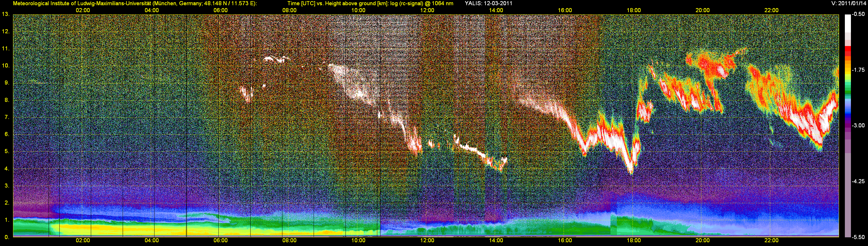Screen dimensions: 868x246
Task: Click the 3. height axis label
Action: click(x=7, y=186)
